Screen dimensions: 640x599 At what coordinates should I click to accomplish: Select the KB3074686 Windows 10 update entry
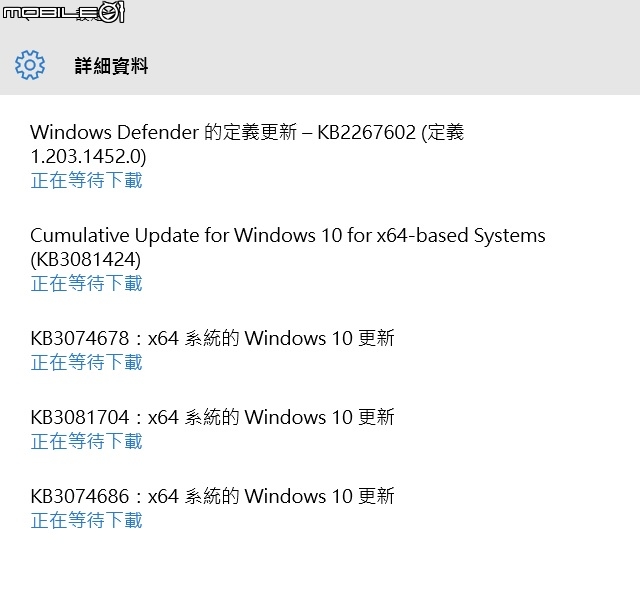click(x=212, y=496)
